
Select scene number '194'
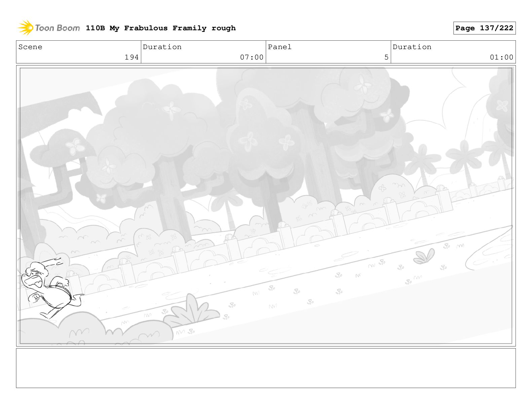131,58
